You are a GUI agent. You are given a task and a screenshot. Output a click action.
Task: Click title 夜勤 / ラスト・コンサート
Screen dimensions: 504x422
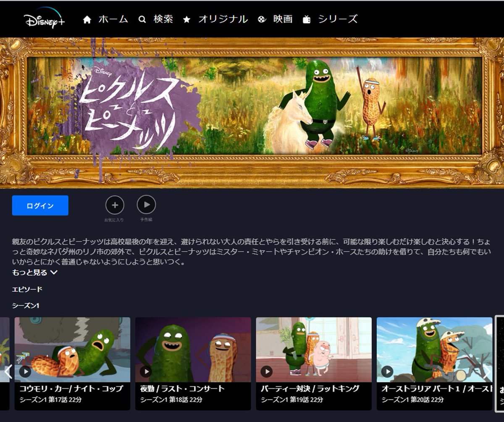[182, 389]
